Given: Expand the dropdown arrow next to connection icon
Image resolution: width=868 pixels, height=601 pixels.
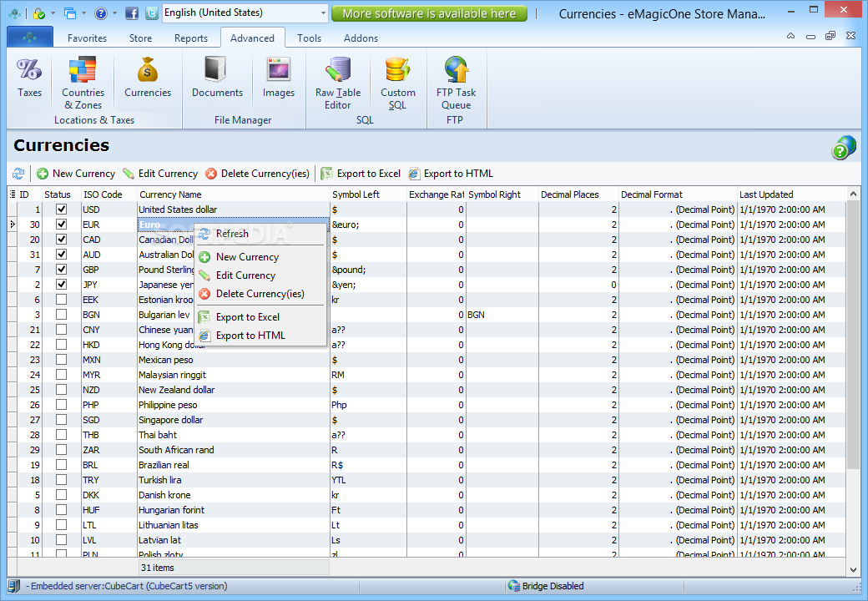Looking at the screenshot, I should pos(53,13).
